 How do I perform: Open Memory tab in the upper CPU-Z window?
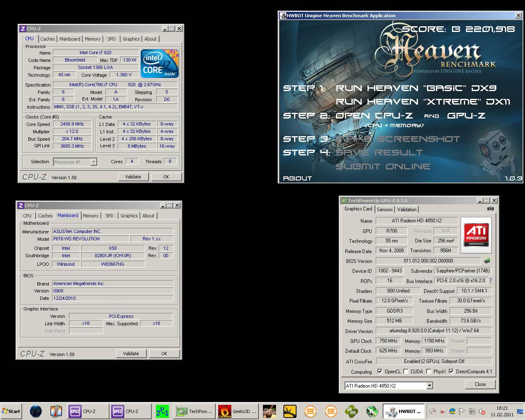coord(93,39)
